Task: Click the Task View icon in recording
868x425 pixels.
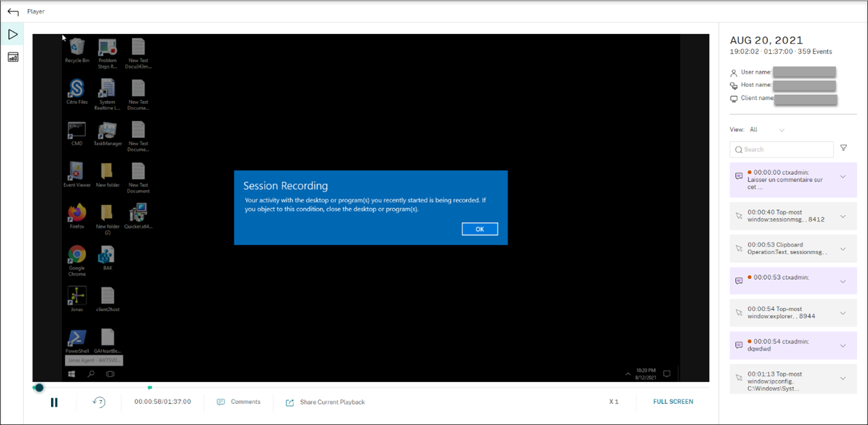Action: (110, 374)
